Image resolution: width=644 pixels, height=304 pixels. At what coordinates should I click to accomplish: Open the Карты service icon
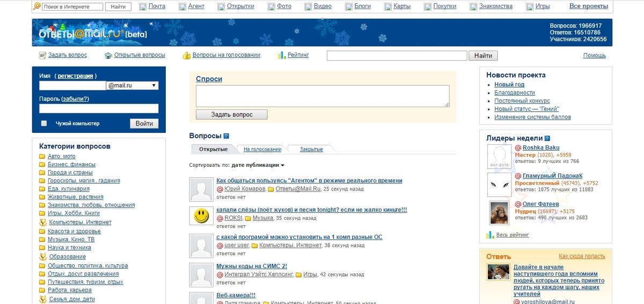pos(387,6)
